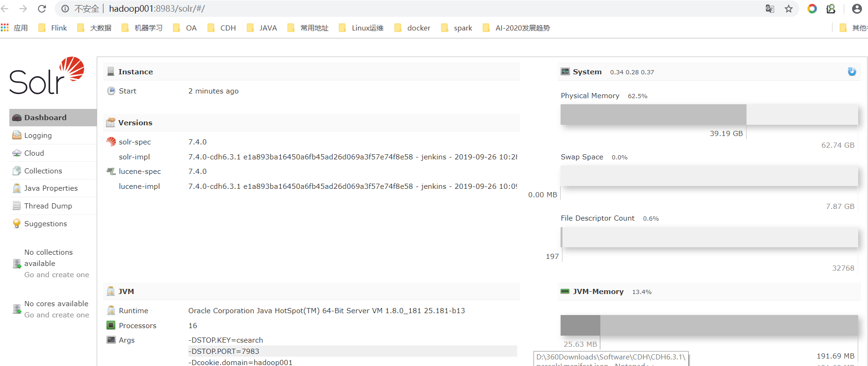The width and height of the screenshot is (868, 366).
Task: Select Dashboard in the sidebar
Action: pyautogui.click(x=53, y=118)
